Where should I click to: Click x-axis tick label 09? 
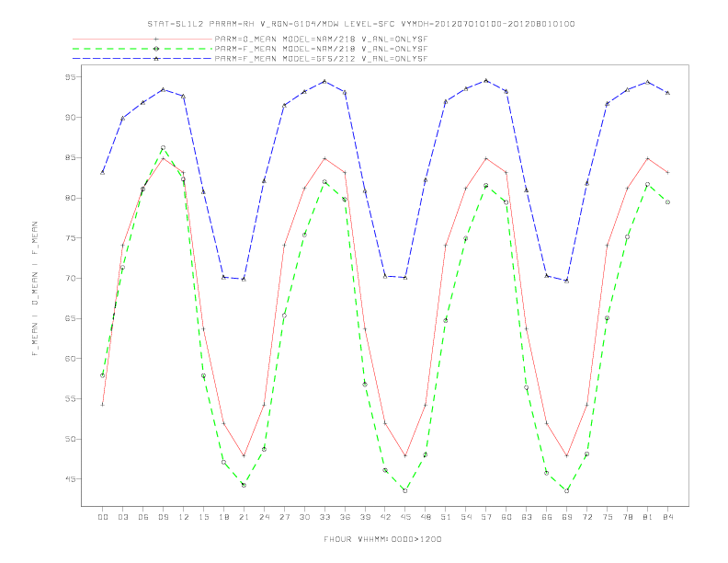[163, 517]
